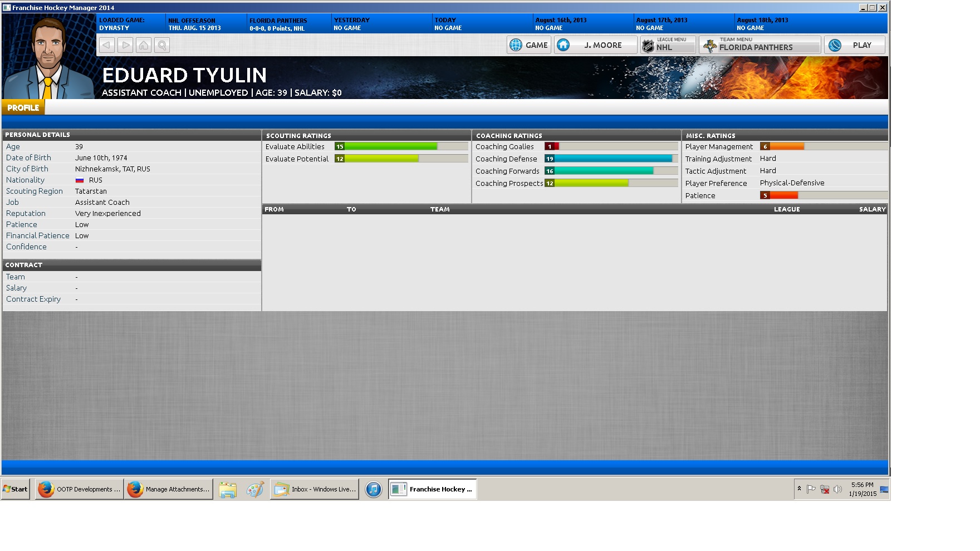Click the Florida Panthers logo icon
The width and height of the screenshot is (980, 551).
click(x=709, y=46)
